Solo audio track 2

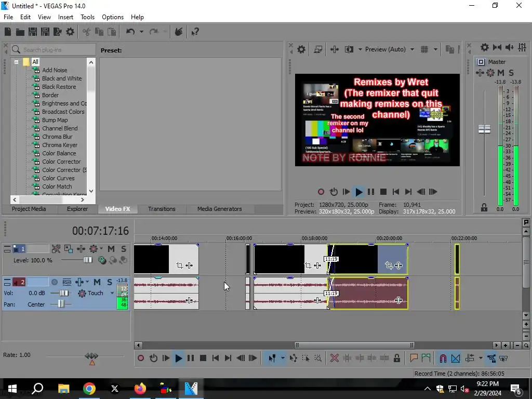coord(109,282)
